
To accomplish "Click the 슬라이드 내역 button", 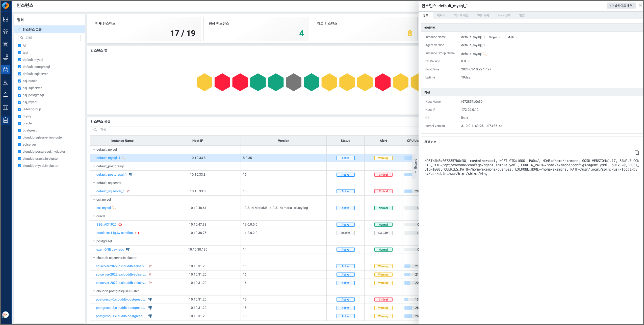I will 621,6.
